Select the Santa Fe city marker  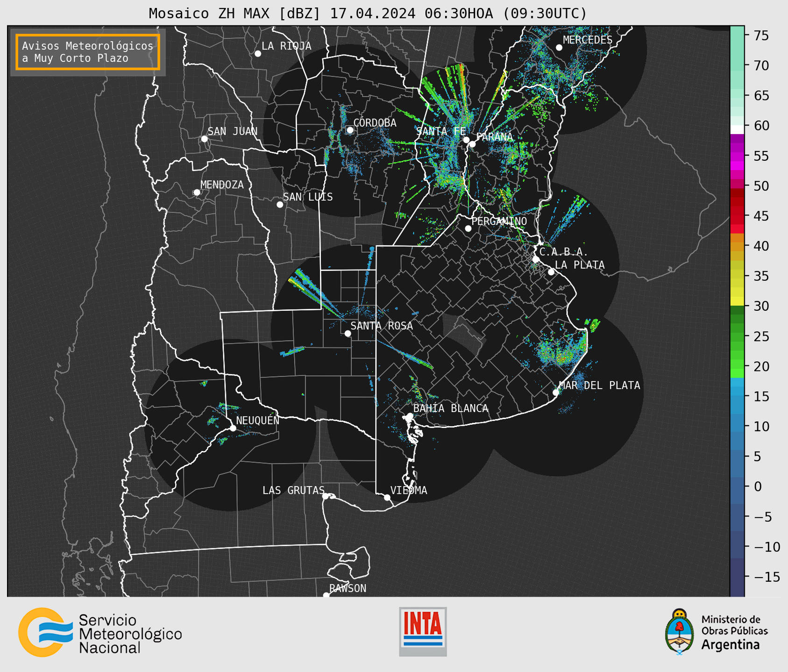pyautogui.click(x=466, y=140)
